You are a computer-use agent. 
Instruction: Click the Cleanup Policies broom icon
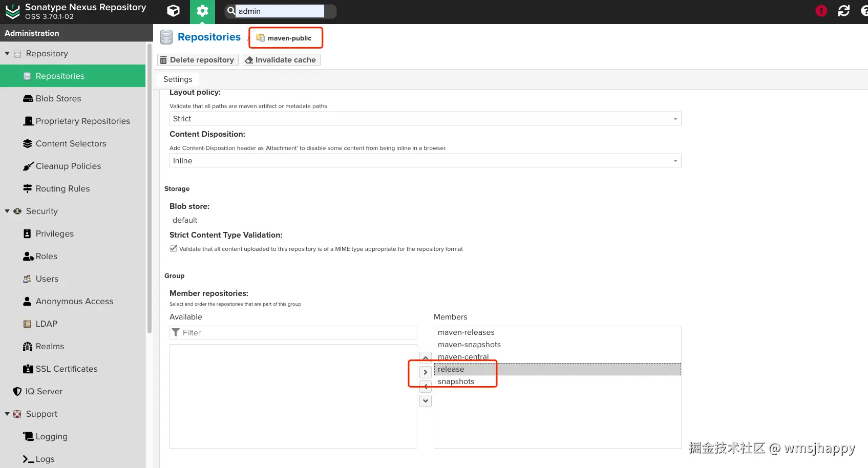[x=28, y=166]
